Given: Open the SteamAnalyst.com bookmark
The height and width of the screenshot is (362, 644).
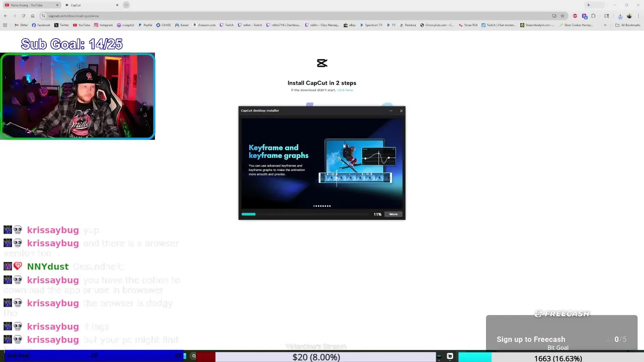Looking at the screenshot, I should (537, 25).
